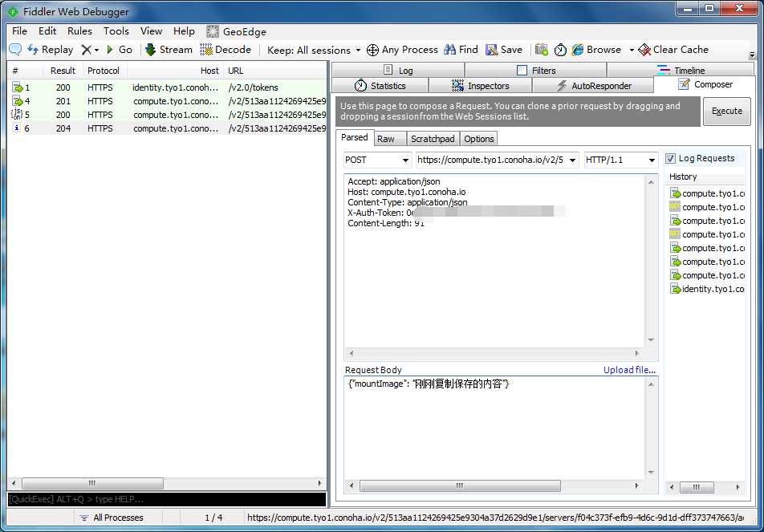This screenshot has width=764, height=532.
Task: Click the 1 / 4 session count in status bar
Action: [213, 518]
